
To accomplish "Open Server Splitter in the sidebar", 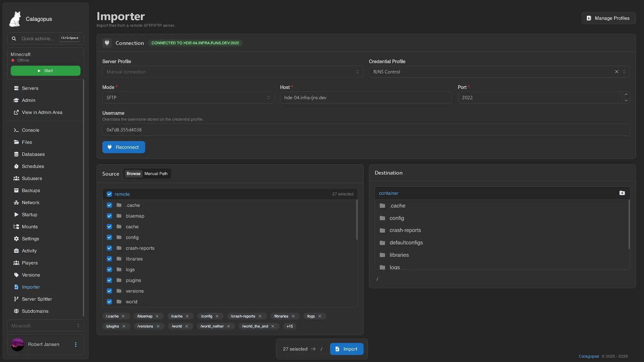I will [45, 299].
